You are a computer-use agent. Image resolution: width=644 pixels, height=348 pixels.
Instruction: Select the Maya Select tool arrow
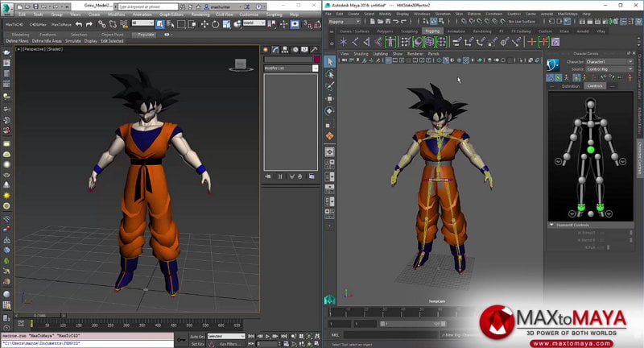click(x=330, y=62)
